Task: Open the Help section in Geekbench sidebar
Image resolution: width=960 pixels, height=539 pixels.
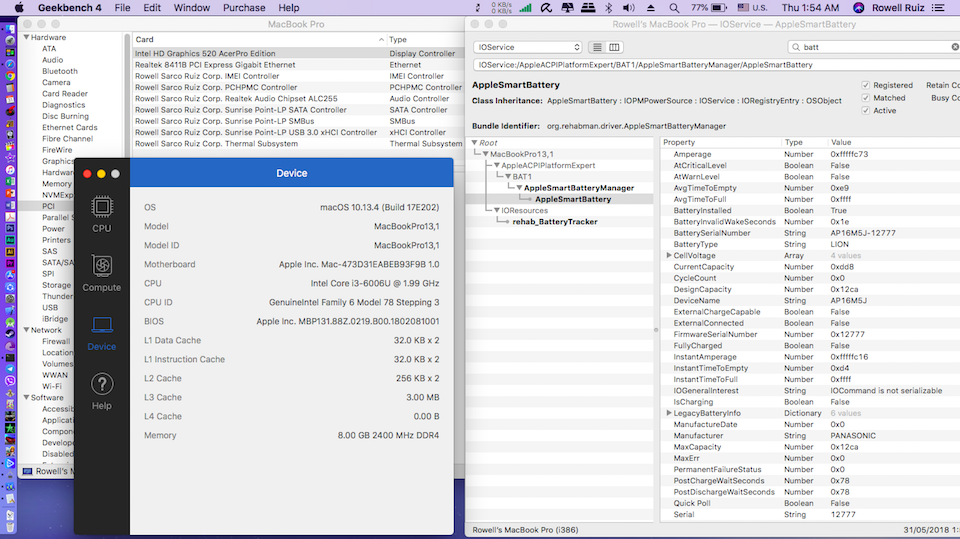Action: pyautogui.click(x=102, y=392)
